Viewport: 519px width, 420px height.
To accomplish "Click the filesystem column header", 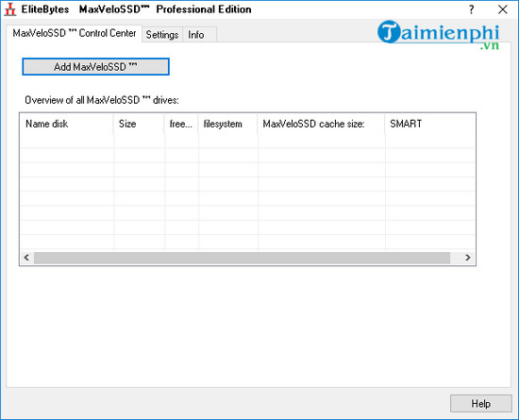I will point(228,124).
